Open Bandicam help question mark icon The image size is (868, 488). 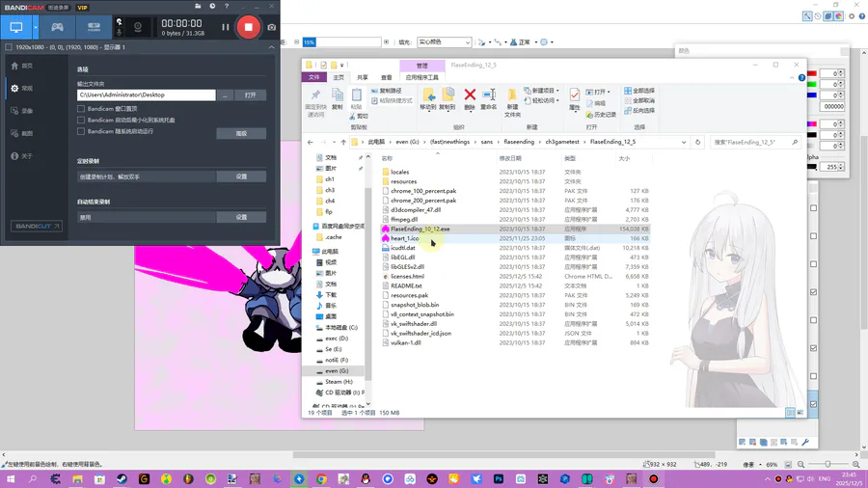tap(227, 6)
